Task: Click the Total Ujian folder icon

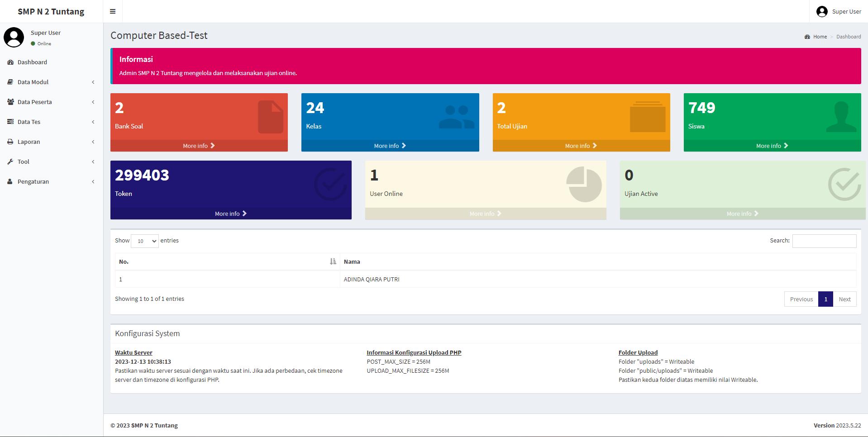Action: [648, 117]
